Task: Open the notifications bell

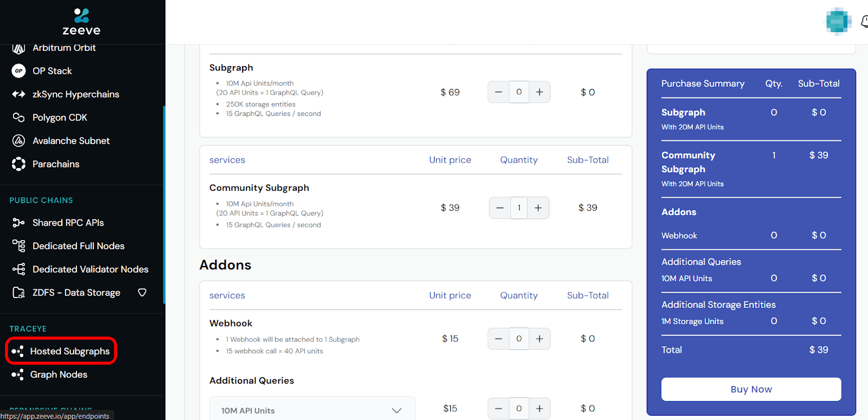Action: [864, 22]
